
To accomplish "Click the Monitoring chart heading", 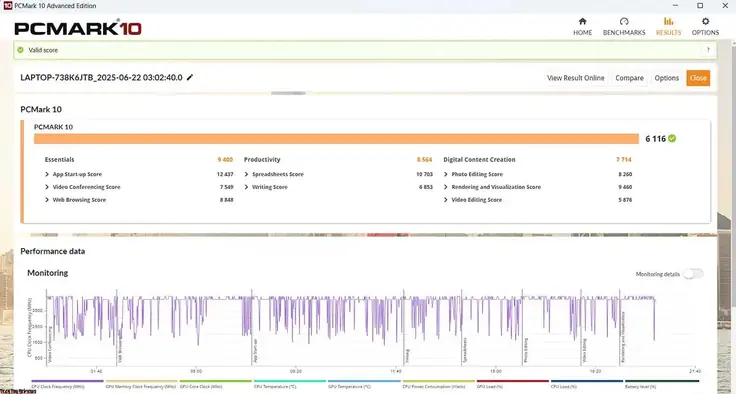I will [x=47, y=273].
